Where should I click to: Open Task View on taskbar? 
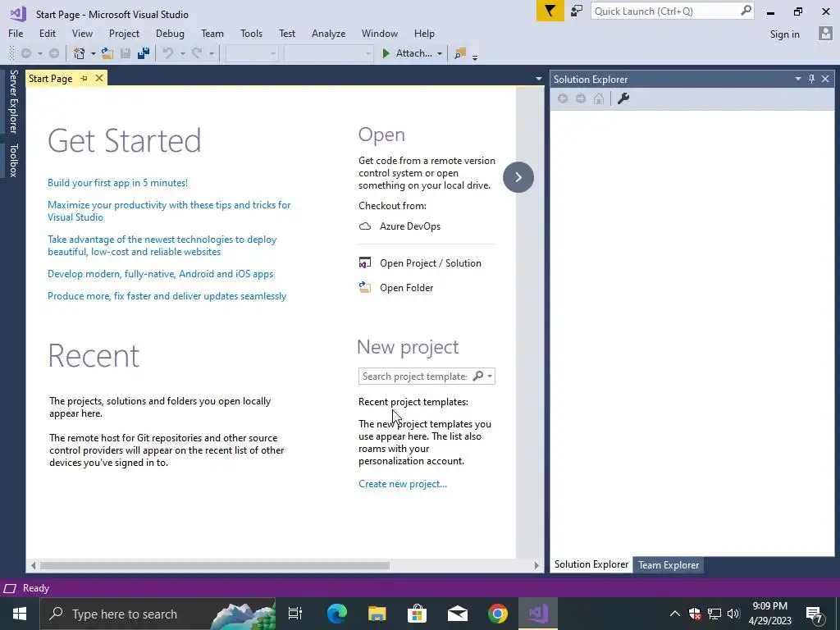click(x=295, y=614)
